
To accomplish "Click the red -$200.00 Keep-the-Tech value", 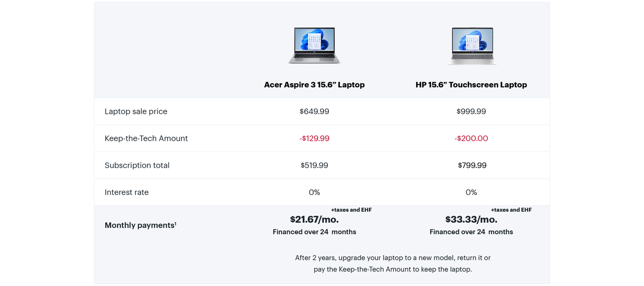I will pos(471,139).
